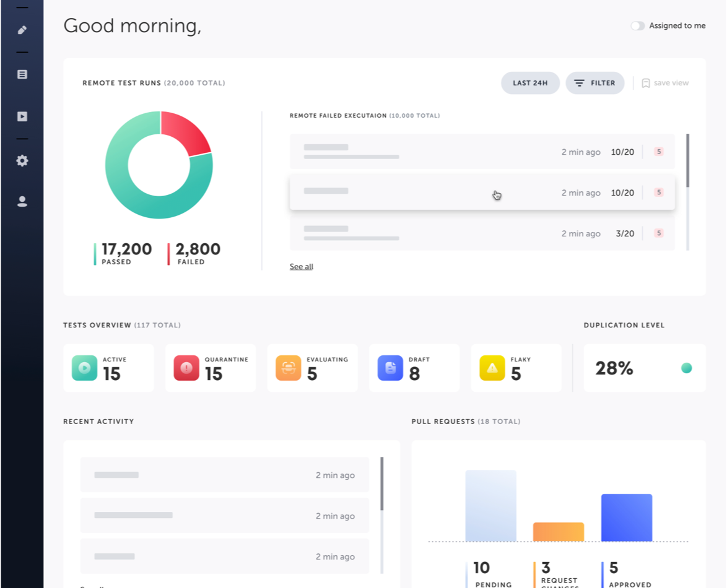Image resolution: width=727 pixels, height=588 pixels.
Task: Open the test runs video icon in sidebar
Action: [x=22, y=116]
